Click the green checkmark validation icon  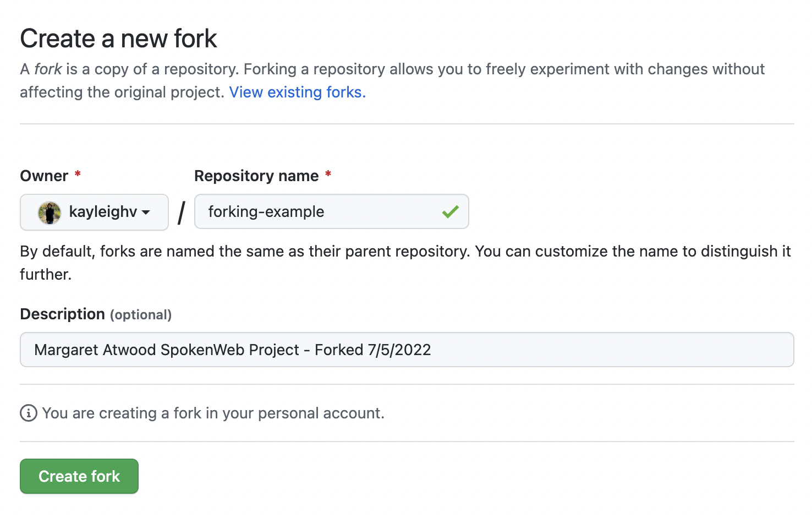pyautogui.click(x=450, y=211)
